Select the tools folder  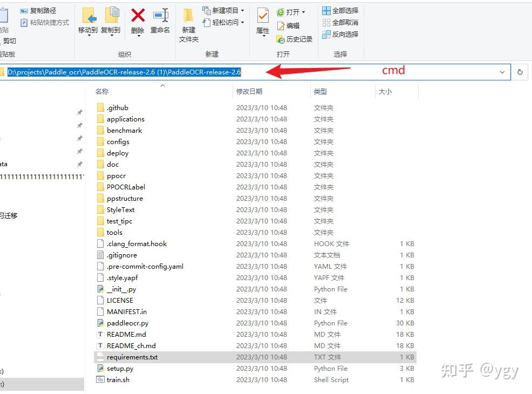(x=114, y=233)
